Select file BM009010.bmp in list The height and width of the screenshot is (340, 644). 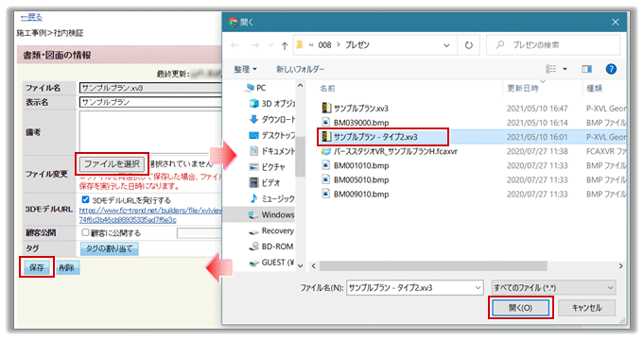[x=356, y=194]
